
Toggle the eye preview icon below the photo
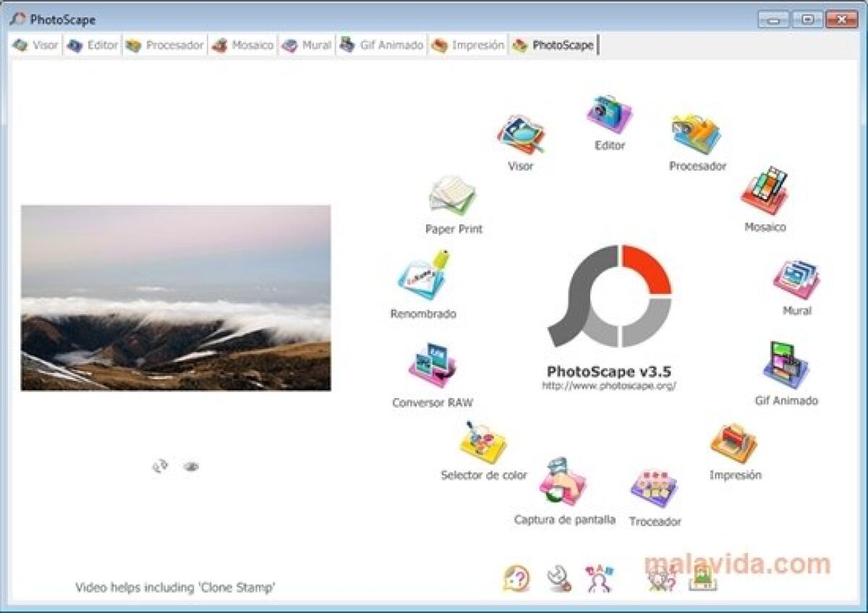[x=190, y=466]
